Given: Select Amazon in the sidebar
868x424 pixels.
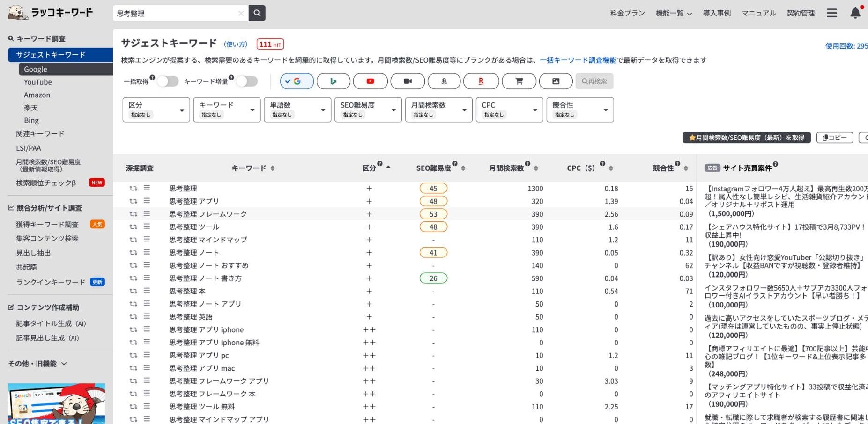Looking at the screenshot, I should [37, 95].
